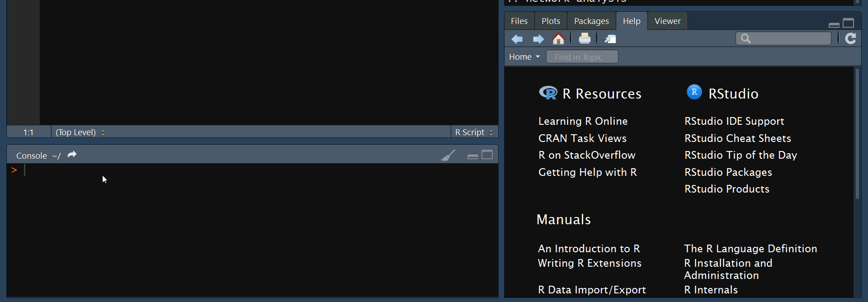This screenshot has height=302, width=868.
Task: Go forward in Help history
Action: [538, 39]
